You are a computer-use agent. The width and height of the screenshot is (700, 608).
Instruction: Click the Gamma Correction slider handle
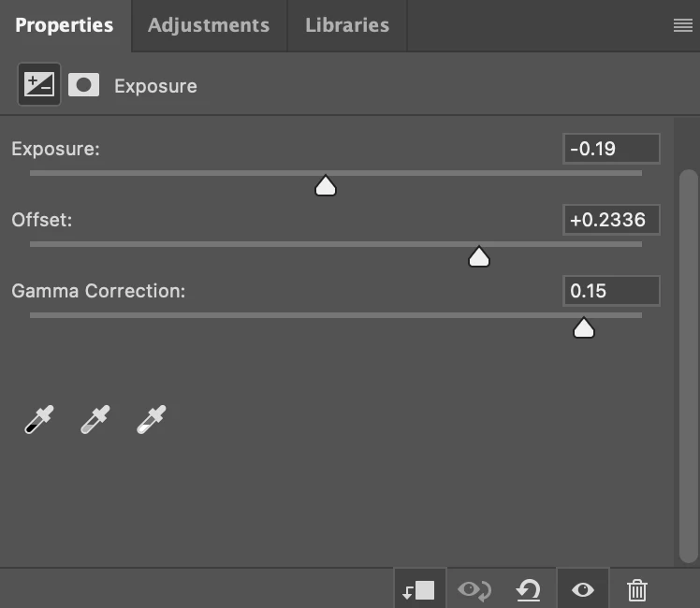[x=583, y=328]
